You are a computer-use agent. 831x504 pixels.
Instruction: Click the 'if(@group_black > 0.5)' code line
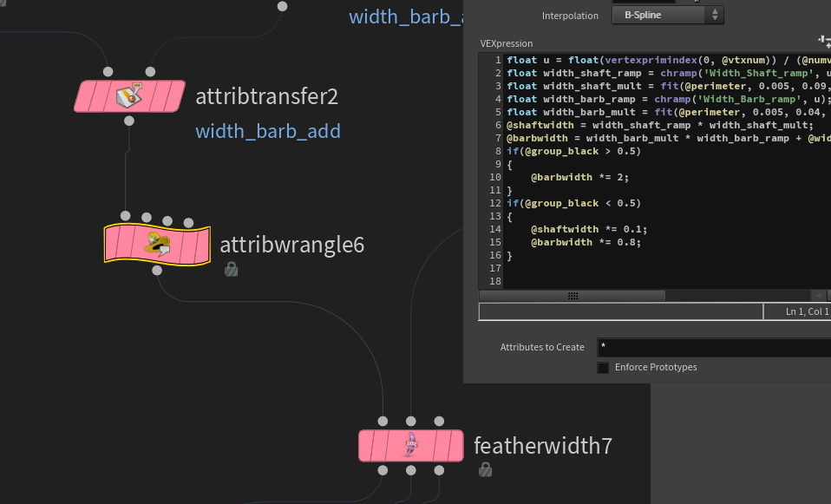pyautogui.click(x=573, y=151)
